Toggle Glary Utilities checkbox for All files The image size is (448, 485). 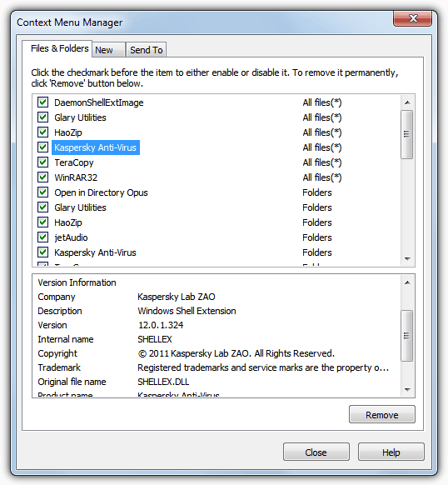[42, 117]
